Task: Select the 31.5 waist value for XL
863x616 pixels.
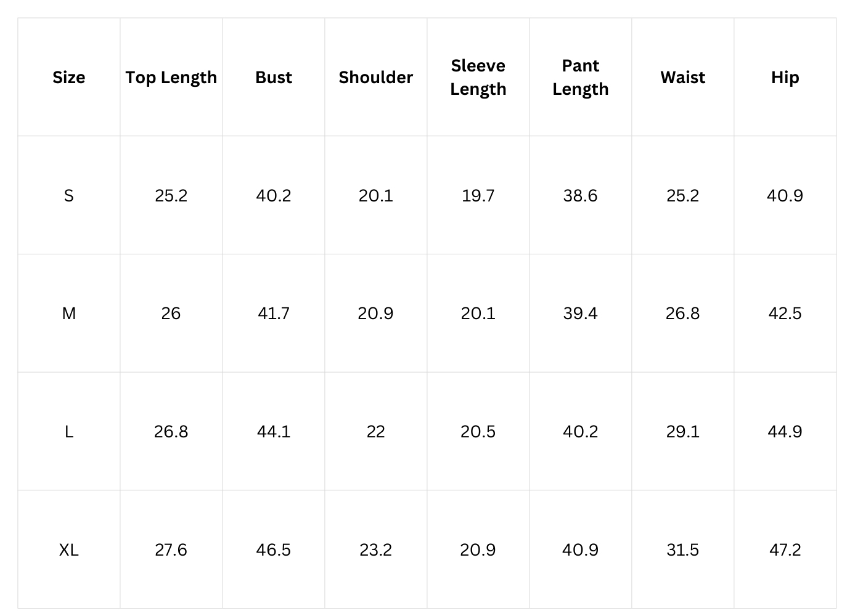Action: [682, 550]
